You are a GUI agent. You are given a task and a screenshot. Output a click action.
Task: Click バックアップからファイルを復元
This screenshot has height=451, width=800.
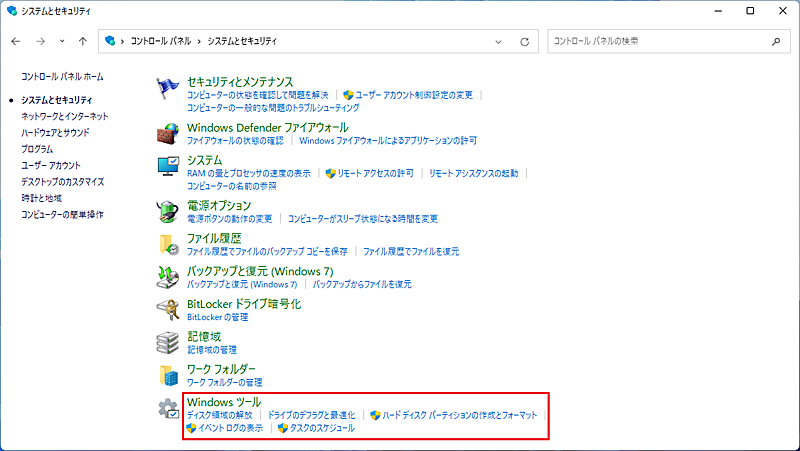362,284
